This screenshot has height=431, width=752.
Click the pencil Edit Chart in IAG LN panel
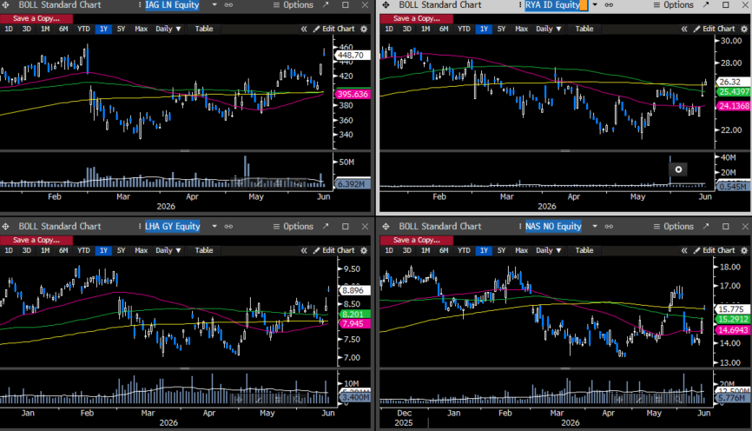(x=334, y=29)
